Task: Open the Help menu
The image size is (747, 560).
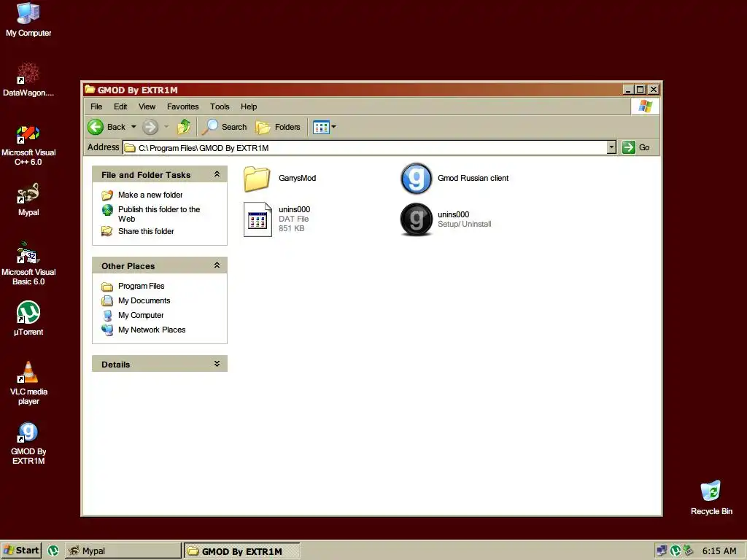Action: click(249, 106)
